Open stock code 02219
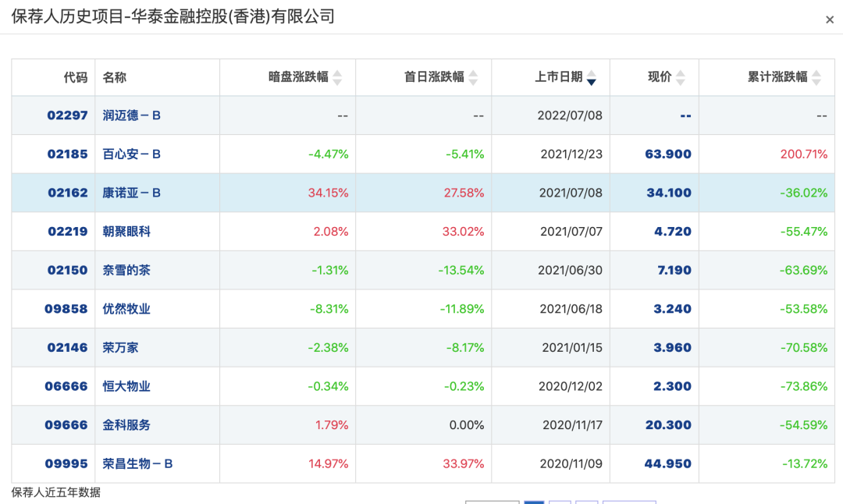Screen dimensions: 843x504 pyautogui.click(x=67, y=232)
